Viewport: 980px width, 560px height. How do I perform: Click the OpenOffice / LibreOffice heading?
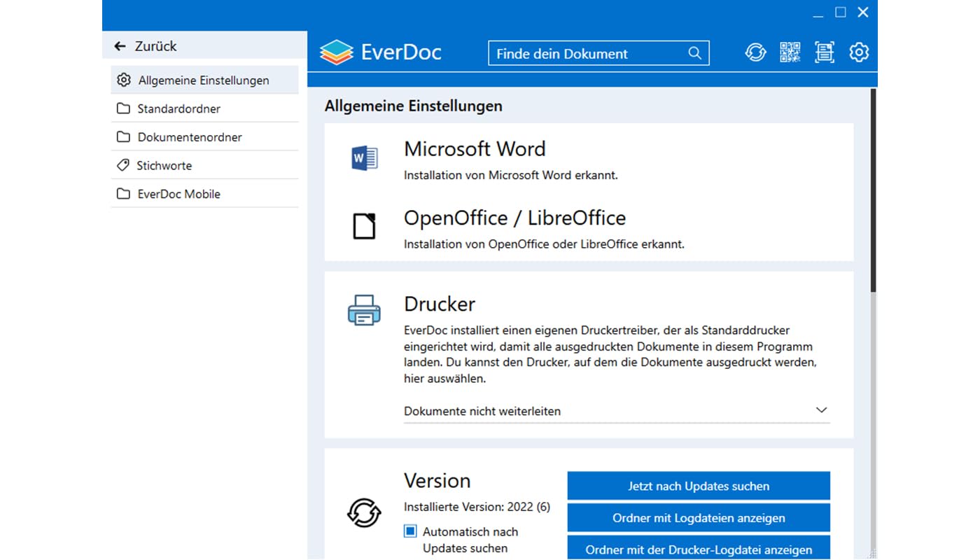[x=515, y=218]
